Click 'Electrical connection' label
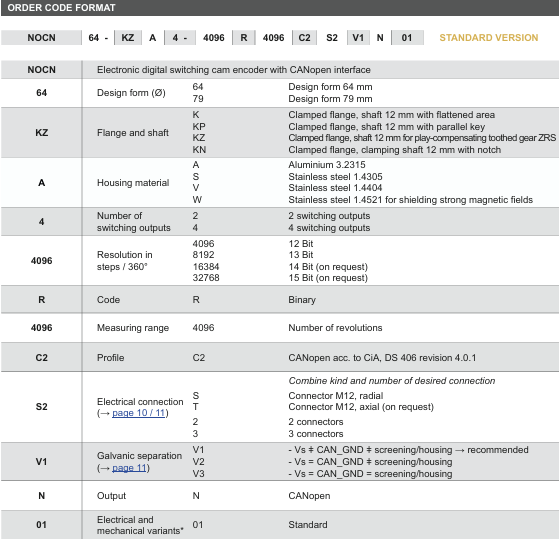The image size is (559, 539). [x=140, y=402]
